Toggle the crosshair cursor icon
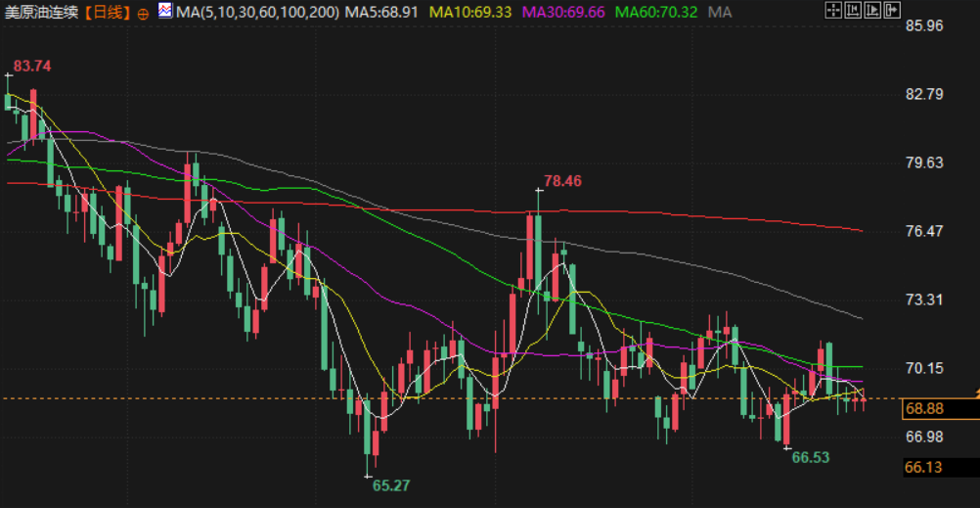The height and width of the screenshot is (508, 980). (x=833, y=10)
